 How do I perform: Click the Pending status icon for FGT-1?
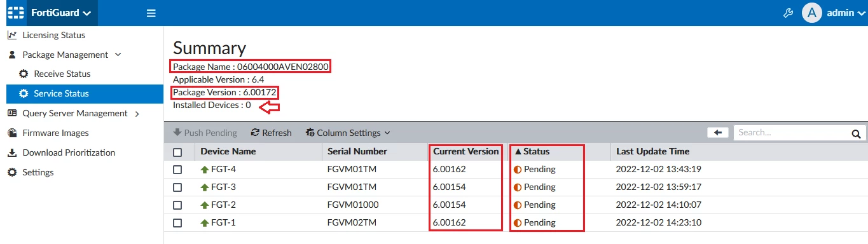point(518,223)
